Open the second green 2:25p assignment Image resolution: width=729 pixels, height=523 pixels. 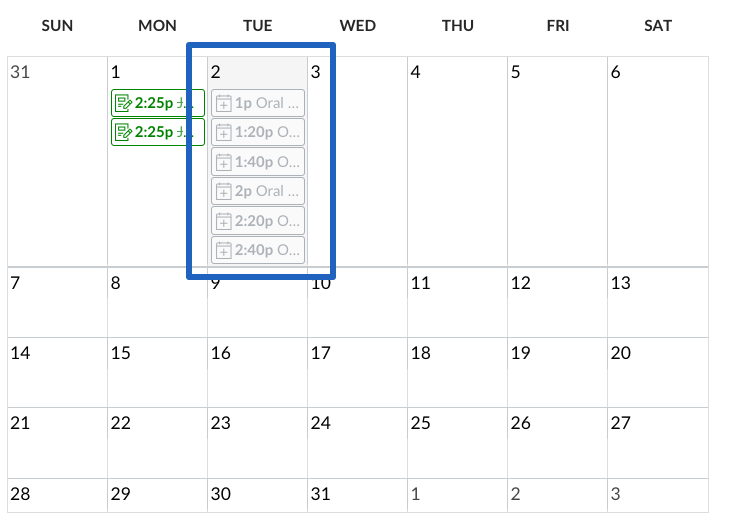point(158,132)
